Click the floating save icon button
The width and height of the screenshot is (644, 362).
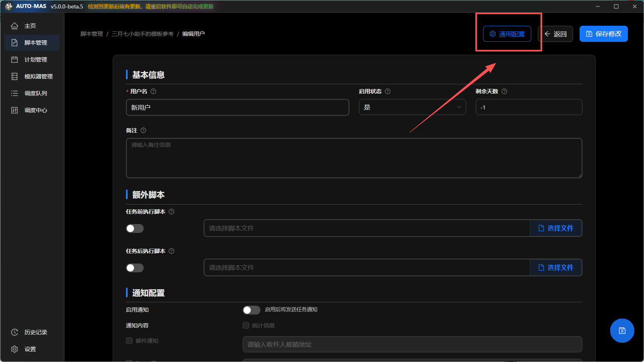coord(622,331)
